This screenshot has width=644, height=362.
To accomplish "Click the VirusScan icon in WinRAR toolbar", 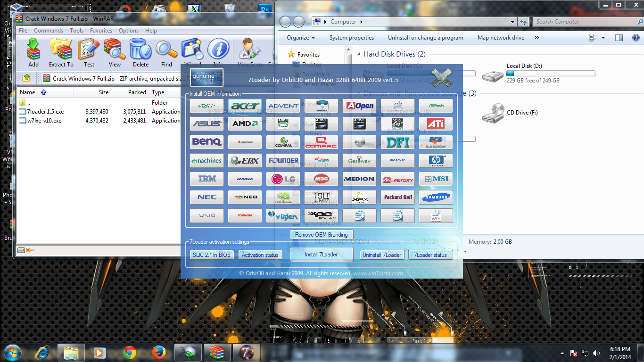I will [250, 53].
